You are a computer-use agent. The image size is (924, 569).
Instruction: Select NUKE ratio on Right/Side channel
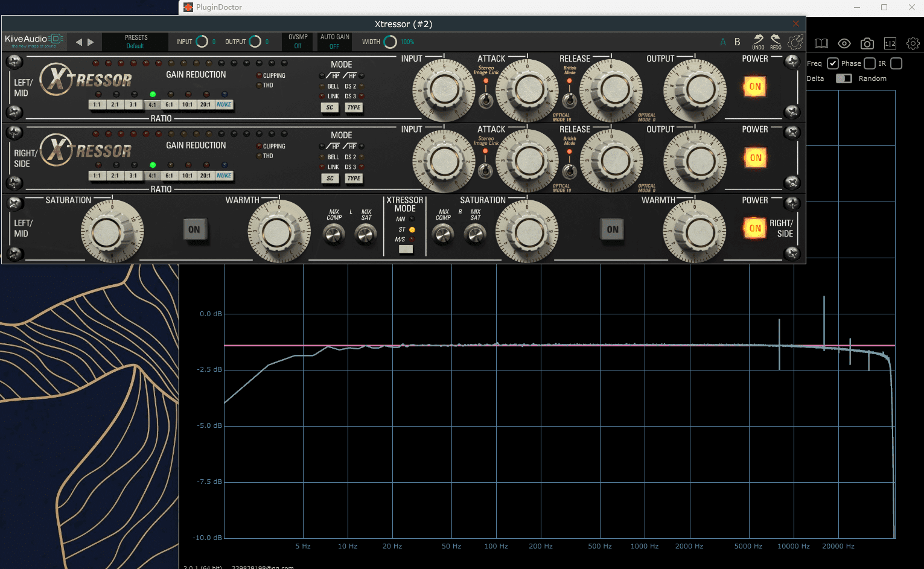[x=224, y=176]
